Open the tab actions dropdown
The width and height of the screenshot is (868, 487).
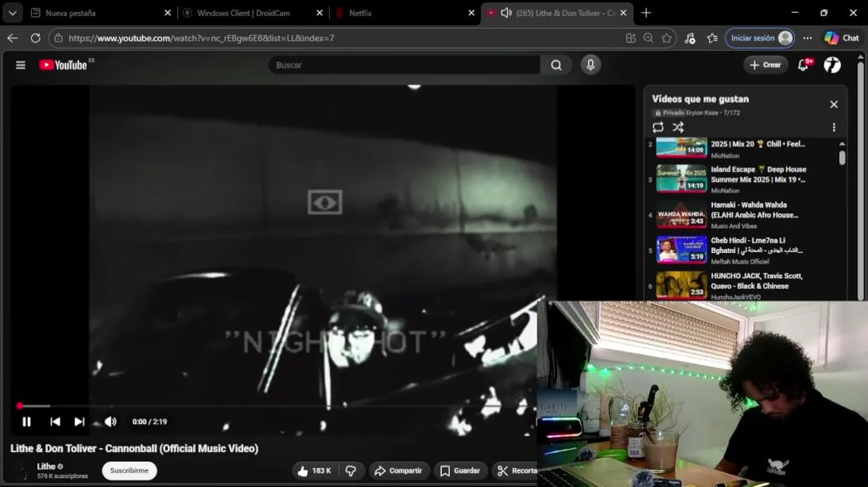pyautogui.click(x=12, y=13)
